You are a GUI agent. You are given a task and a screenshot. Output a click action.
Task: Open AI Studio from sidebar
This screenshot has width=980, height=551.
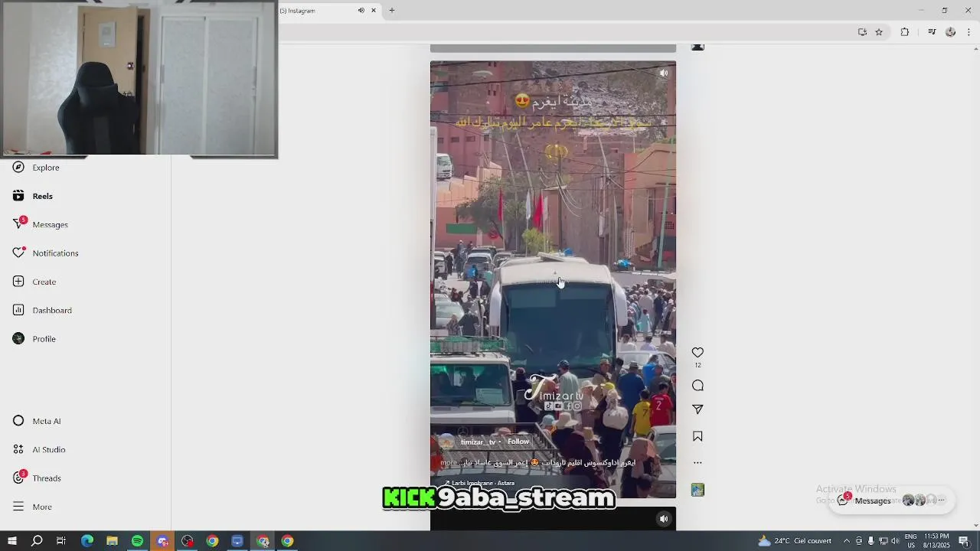(48, 449)
